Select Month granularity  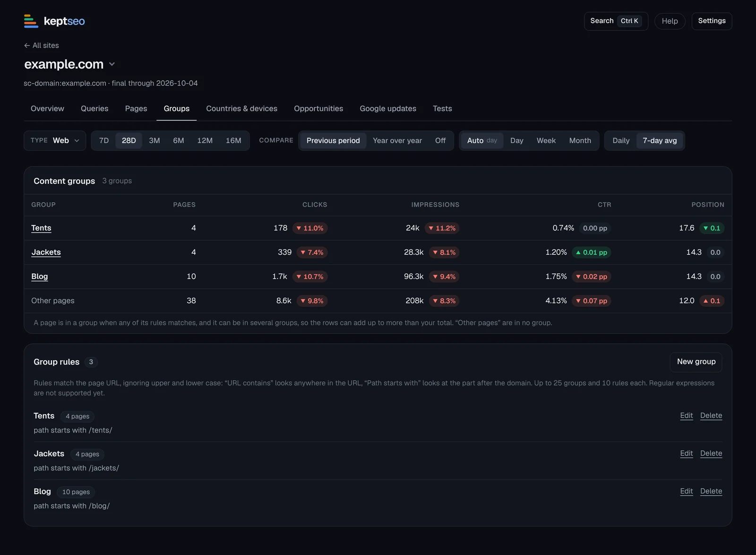[x=580, y=140]
